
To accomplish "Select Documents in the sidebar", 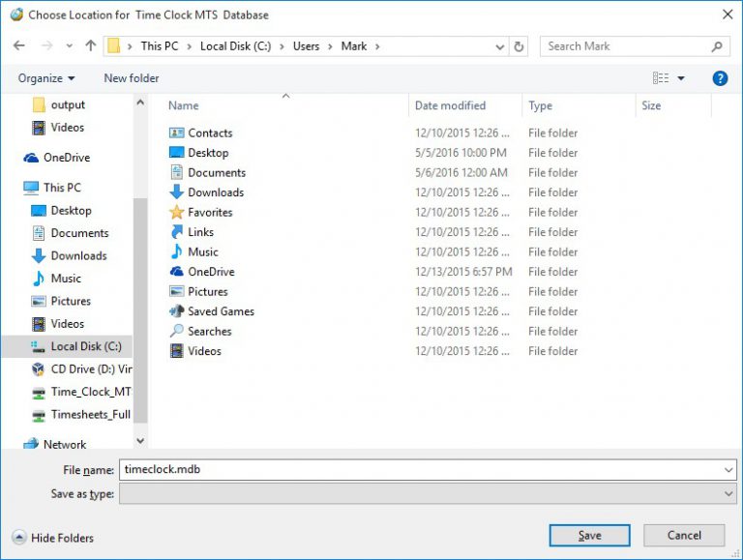I will tap(79, 233).
